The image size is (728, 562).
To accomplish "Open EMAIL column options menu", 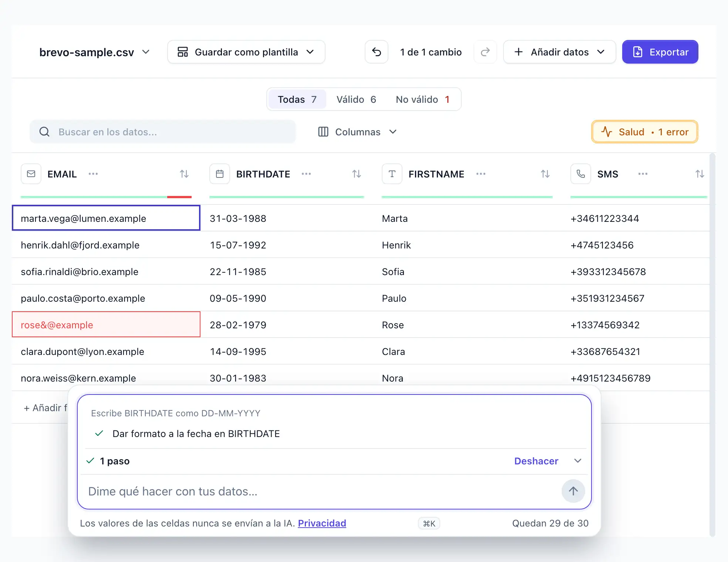I will 93,174.
